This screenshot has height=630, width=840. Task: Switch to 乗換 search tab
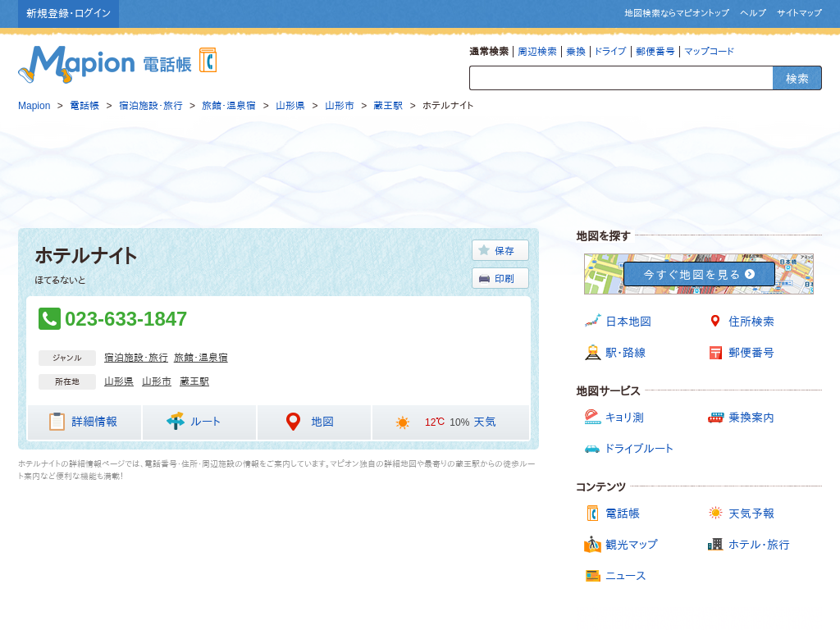[576, 52]
